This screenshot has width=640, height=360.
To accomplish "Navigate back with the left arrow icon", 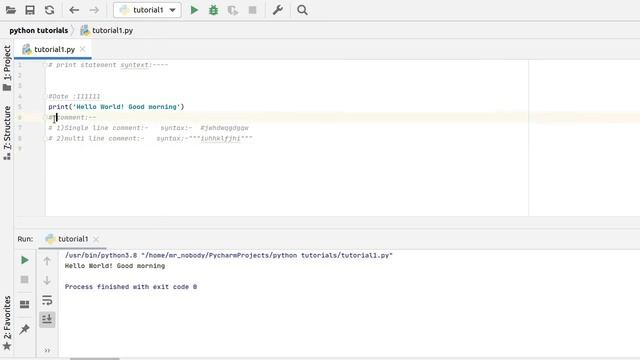I will pos(74,10).
